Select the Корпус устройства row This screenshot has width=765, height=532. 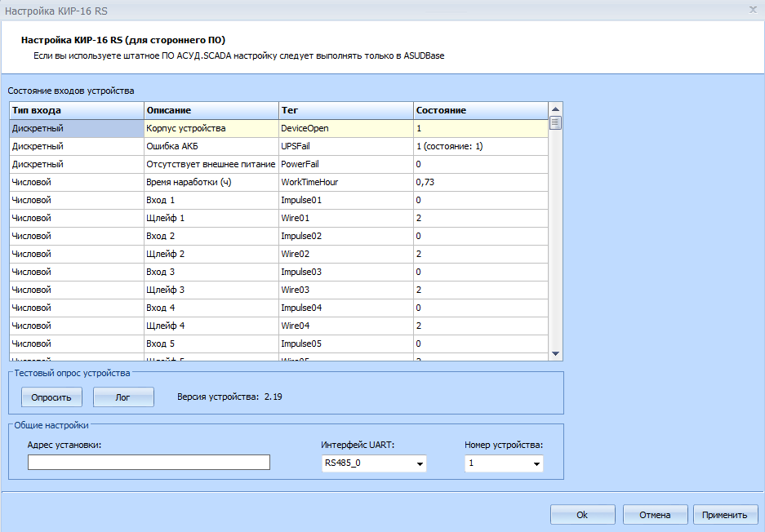(x=211, y=128)
